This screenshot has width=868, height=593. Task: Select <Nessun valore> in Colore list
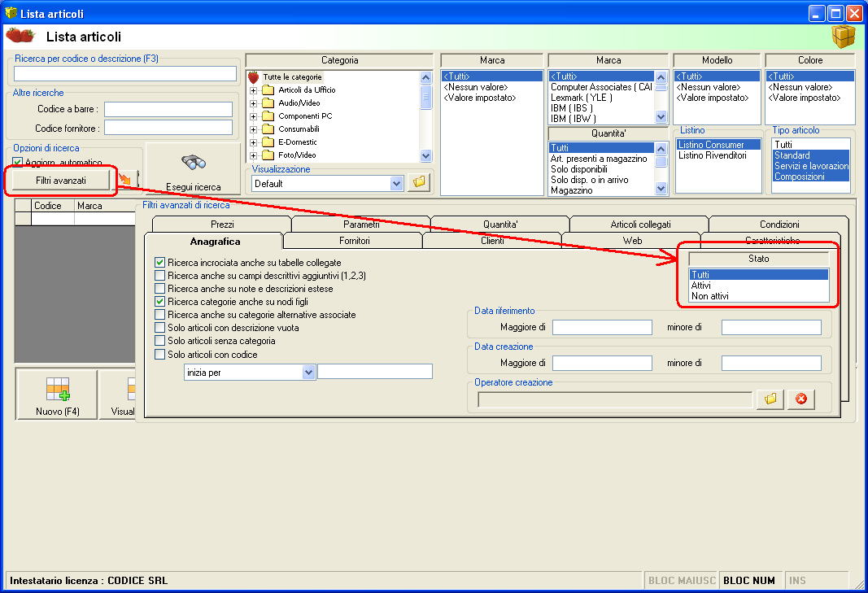coord(810,87)
